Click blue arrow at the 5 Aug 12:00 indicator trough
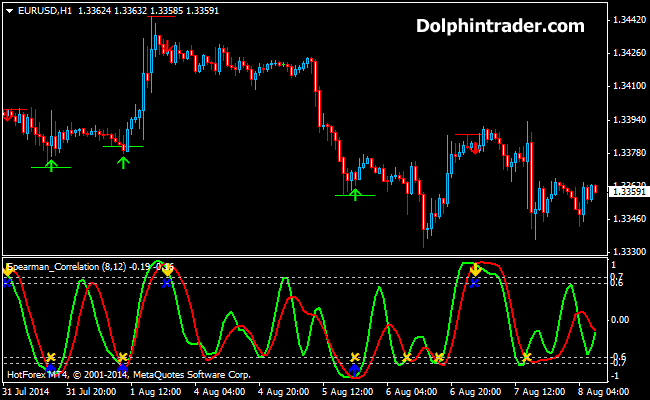650x400 pixels. pos(354,369)
